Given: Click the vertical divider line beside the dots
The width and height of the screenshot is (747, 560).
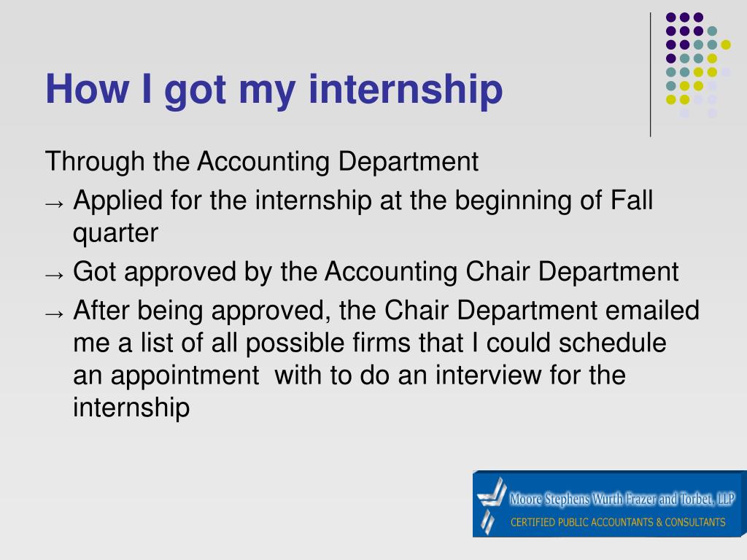Looking at the screenshot, I should pos(650,75).
